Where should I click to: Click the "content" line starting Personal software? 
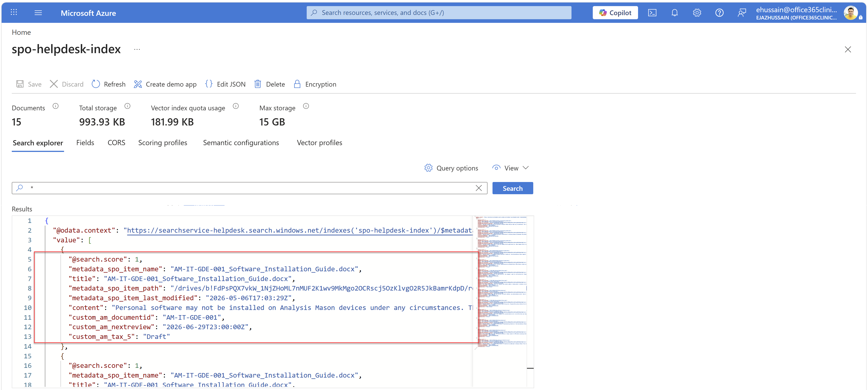pyautogui.click(x=270, y=307)
